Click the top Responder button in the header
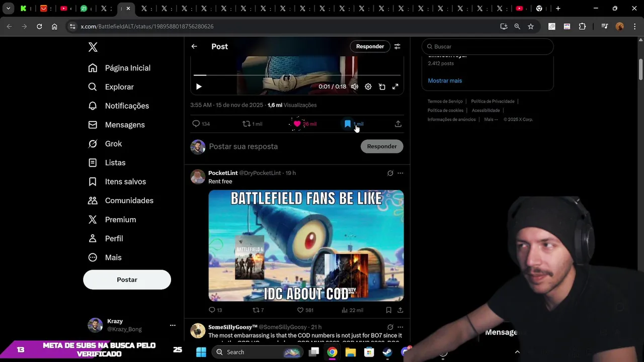 point(370,46)
